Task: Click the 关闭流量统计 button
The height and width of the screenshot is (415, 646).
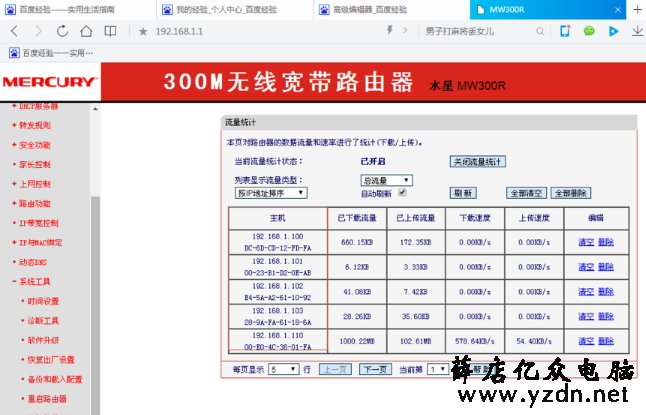Action: tap(477, 162)
